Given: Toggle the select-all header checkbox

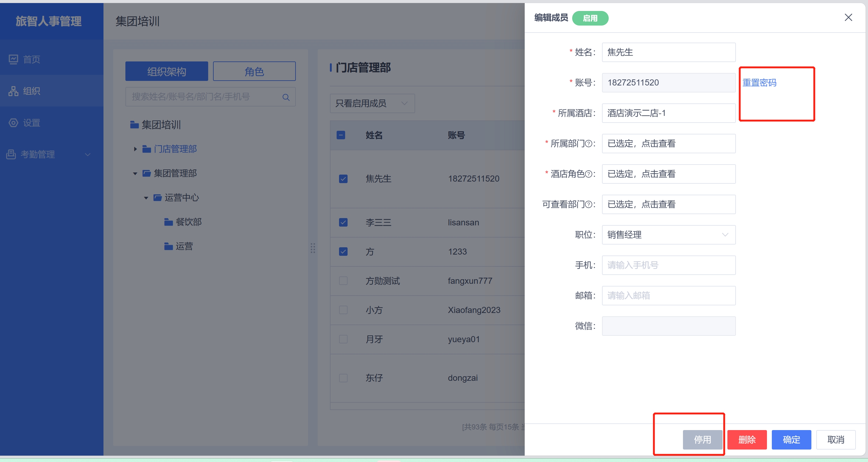Looking at the screenshot, I should [x=341, y=135].
